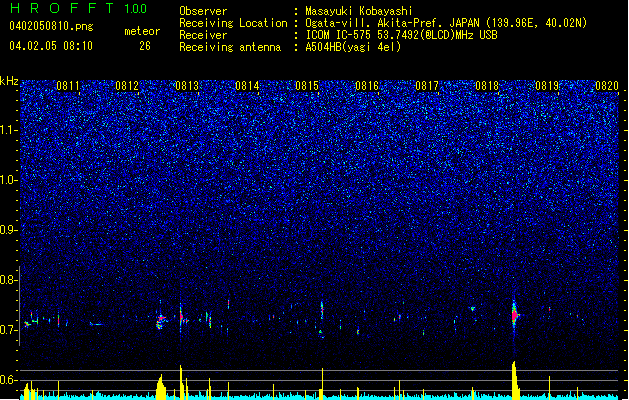Click the strong red meteor echo after 0818
Screen dimensions: 629x400
515,315
